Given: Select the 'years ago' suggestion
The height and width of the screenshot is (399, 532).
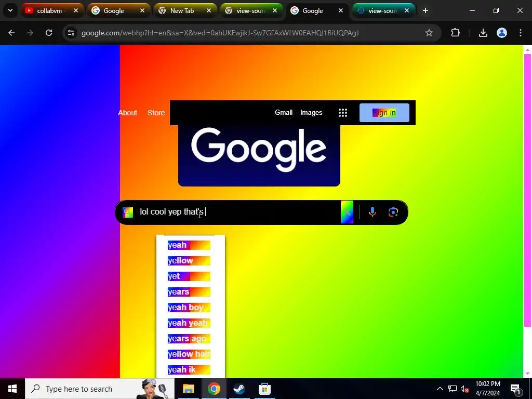Looking at the screenshot, I should [189, 339].
